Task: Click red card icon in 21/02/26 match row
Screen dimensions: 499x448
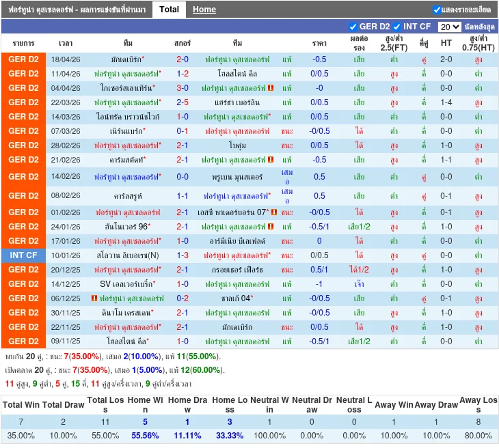Action: (271, 160)
